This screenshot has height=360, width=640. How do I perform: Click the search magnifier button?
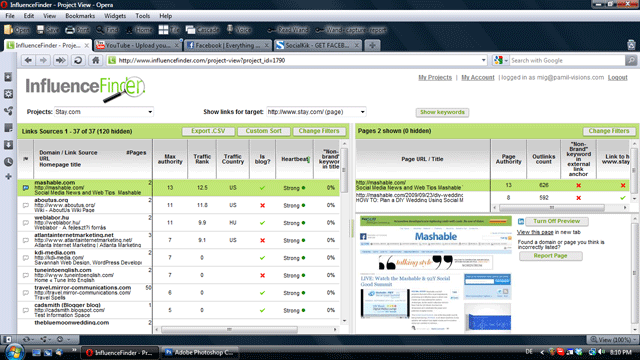[x=631, y=60]
